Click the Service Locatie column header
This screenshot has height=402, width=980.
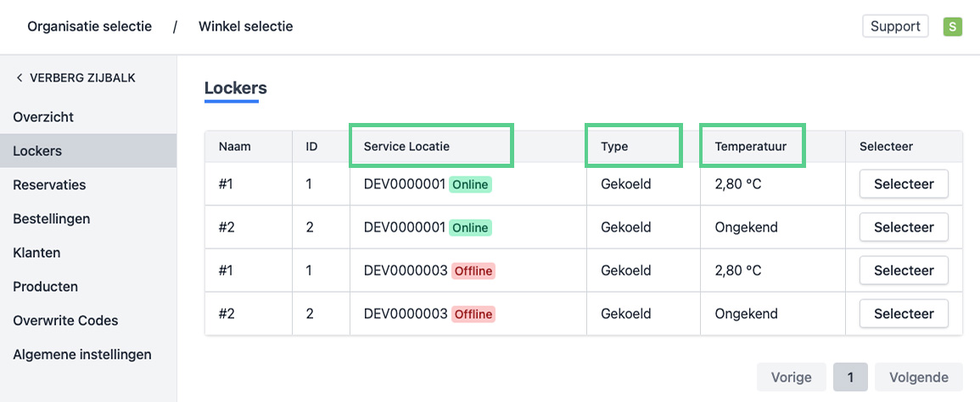click(406, 146)
